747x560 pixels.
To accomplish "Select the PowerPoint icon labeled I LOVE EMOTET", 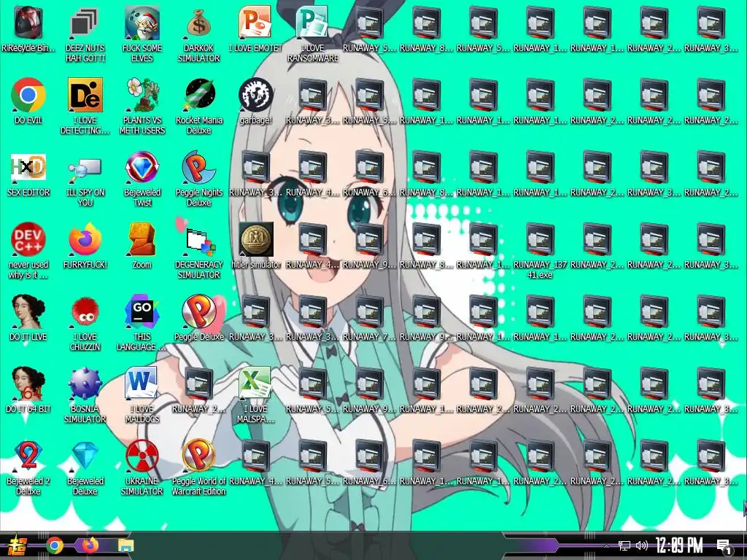I will tap(255, 23).
